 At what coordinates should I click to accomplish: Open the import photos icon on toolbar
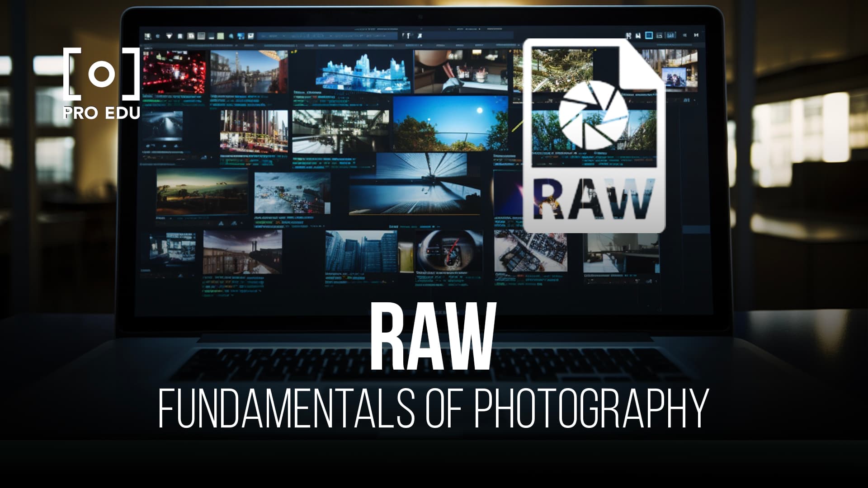coord(147,35)
